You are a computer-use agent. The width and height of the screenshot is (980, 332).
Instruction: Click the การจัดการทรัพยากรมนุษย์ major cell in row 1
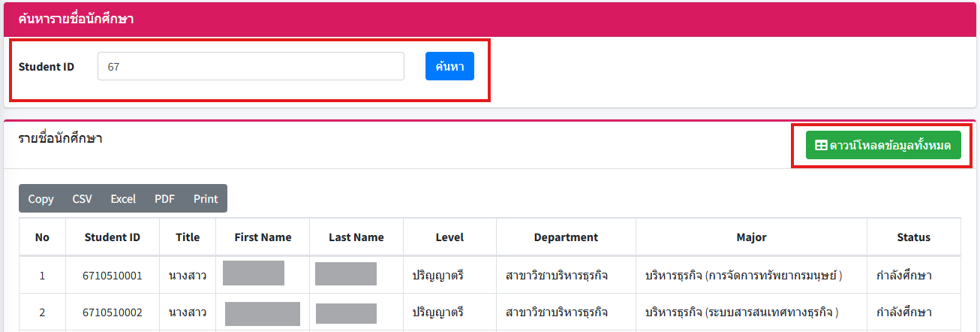coord(743,276)
